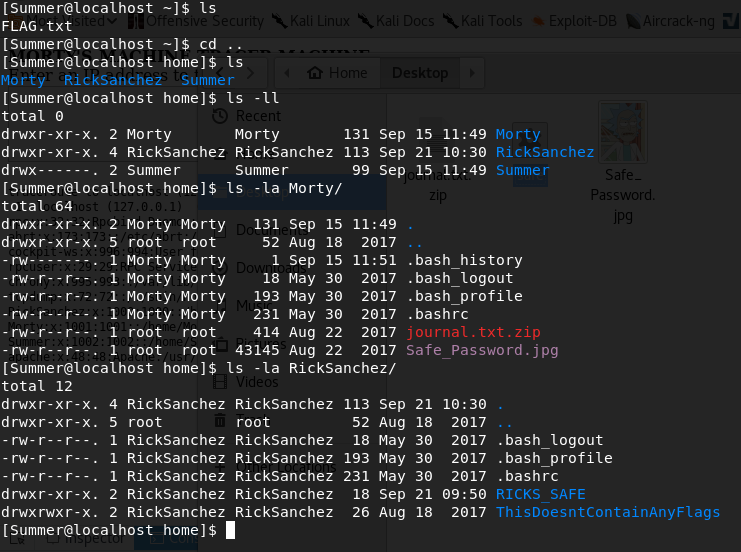Click ThisDoesntContainAnyFlags in the terminal output

point(607,512)
